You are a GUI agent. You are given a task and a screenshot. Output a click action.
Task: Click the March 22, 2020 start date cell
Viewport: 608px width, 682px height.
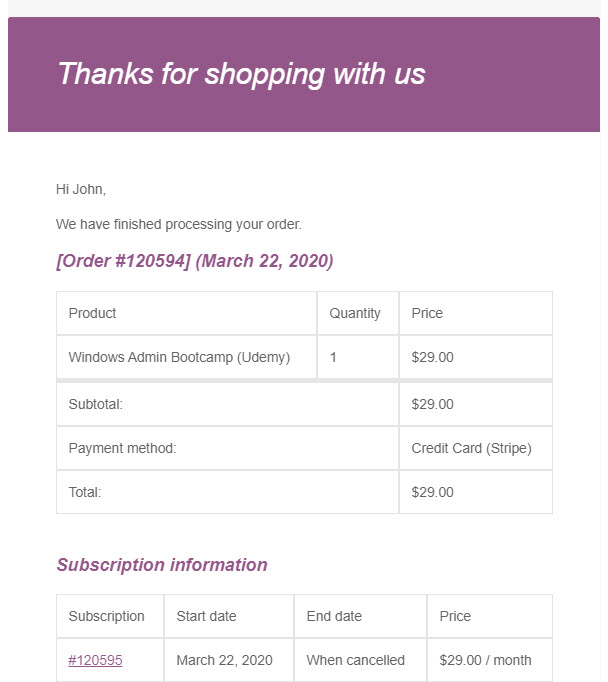[x=224, y=660]
